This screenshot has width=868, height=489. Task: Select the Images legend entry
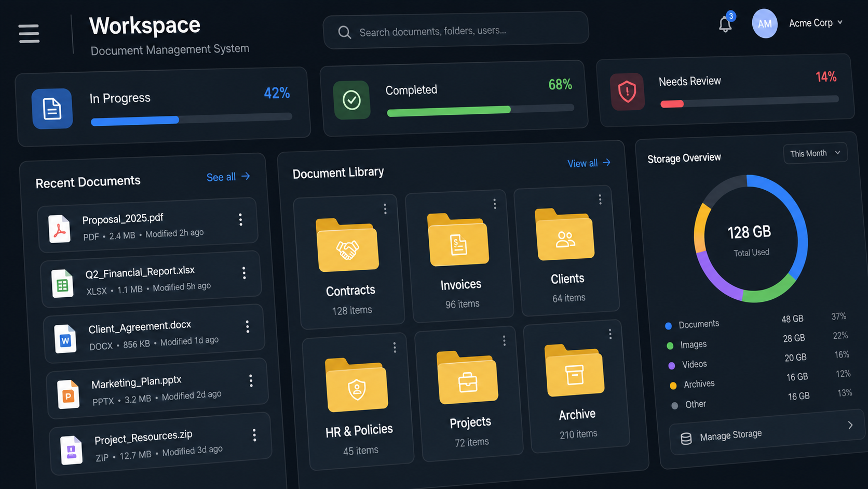(687, 345)
